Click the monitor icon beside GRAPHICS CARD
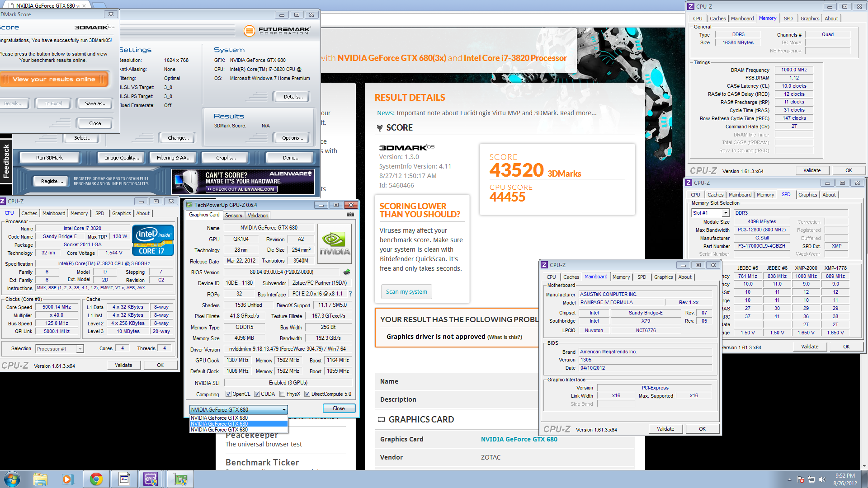 pyautogui.click(x=382, y=419)
